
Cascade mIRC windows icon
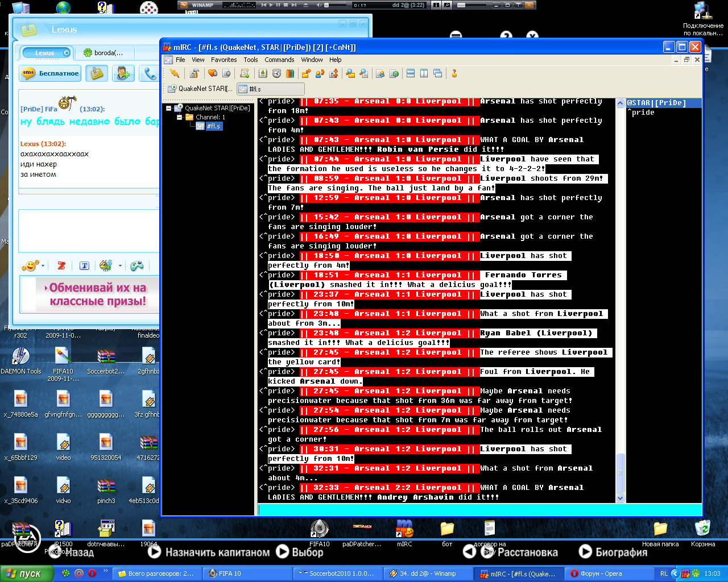click(438, 73)
